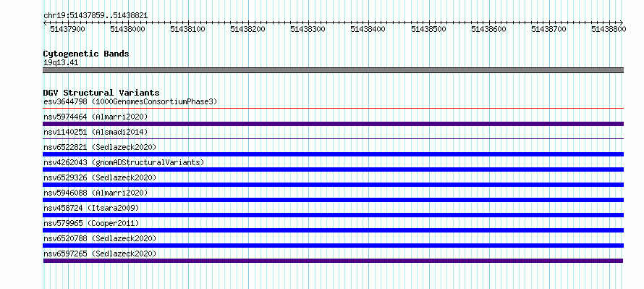The image size is (644, 289).
Task: Open variant nsv6520788 (Sedlazeck2020) label
Action: pyautogui.click(x=100, y=238)
